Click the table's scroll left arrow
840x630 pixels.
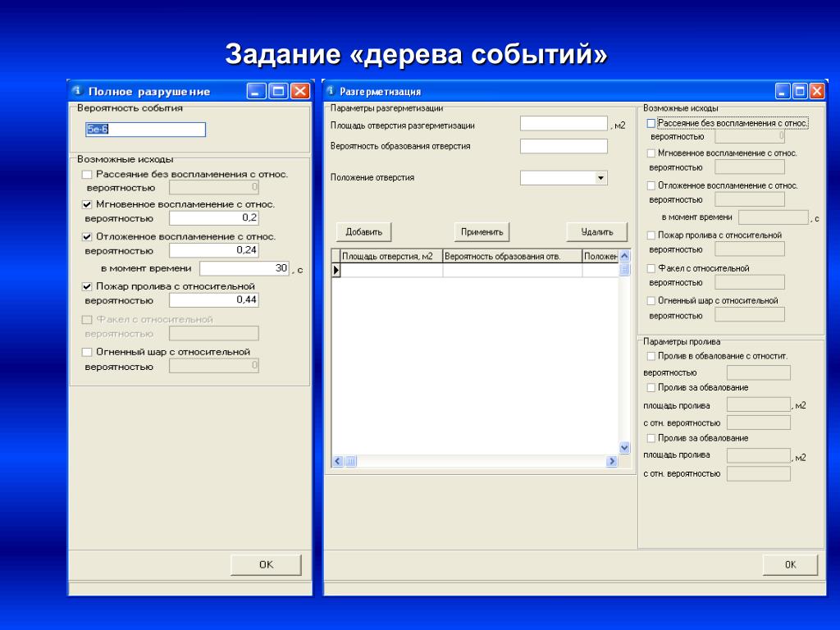pyautogui.click(x=337, y=461)
